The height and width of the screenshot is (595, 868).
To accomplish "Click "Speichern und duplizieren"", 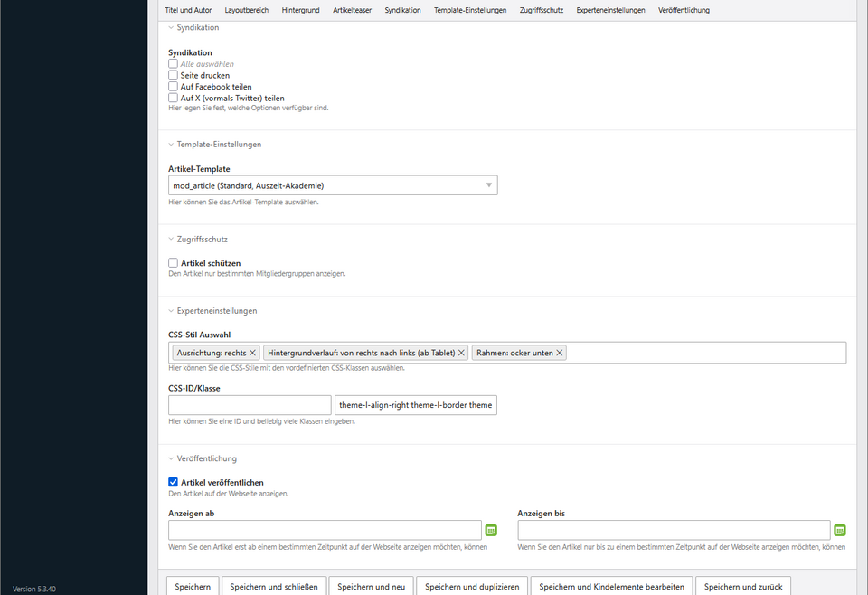I will [x=471, y=586].
